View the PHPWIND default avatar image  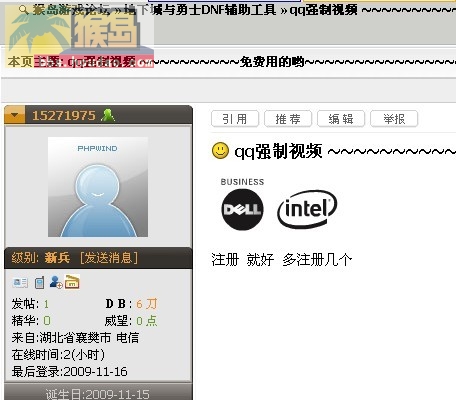click(x=98, y=187)
